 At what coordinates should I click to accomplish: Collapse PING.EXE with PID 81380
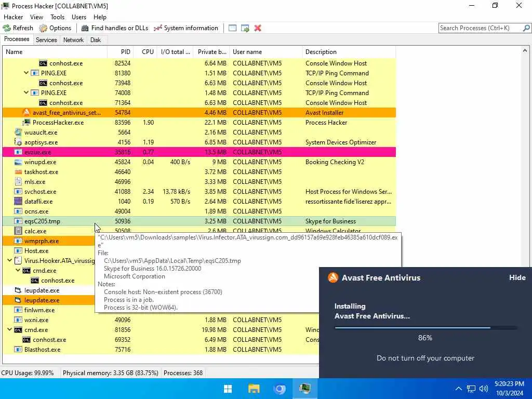point(26,73)
